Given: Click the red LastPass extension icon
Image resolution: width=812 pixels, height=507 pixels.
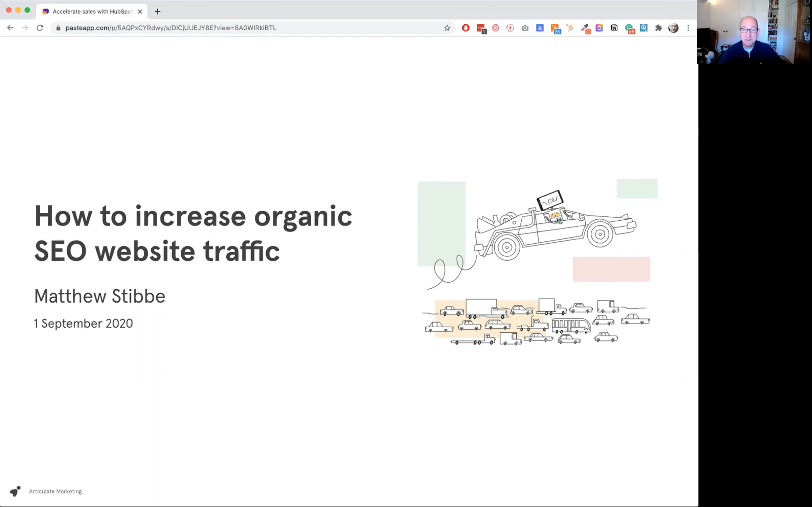Looking at the screenshot, I should point(480,28).
